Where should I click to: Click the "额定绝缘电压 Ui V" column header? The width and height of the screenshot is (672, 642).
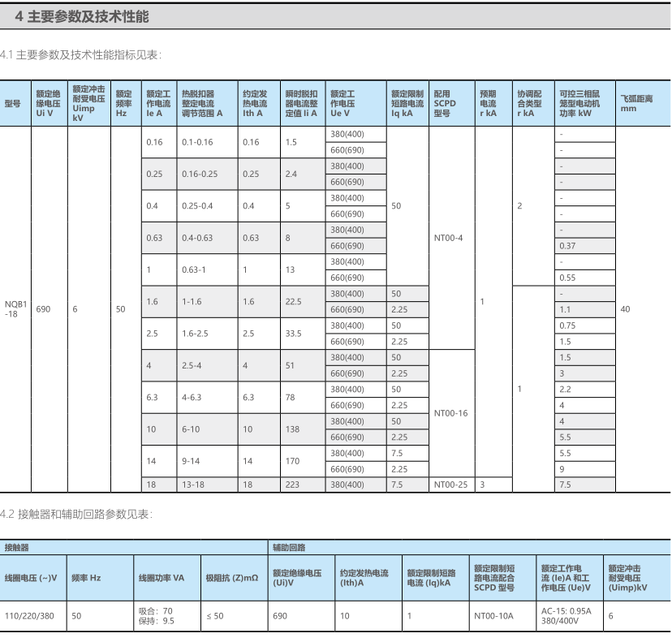coord(48,103)
